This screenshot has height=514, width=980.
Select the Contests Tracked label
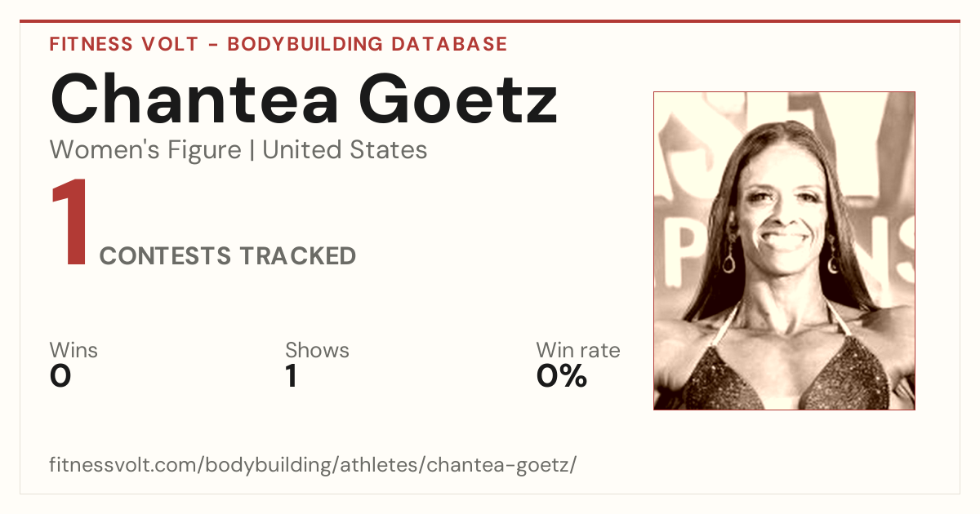click(x=228, y=256)
